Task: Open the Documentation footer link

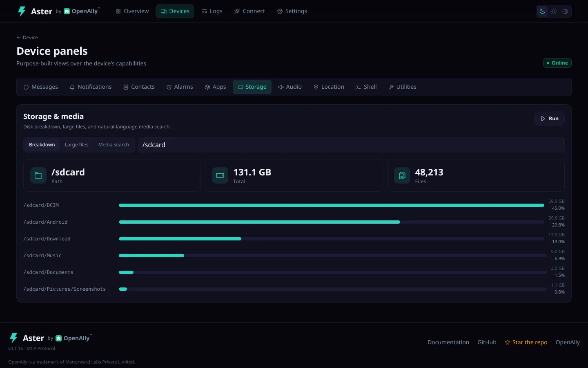Action: click(448, 342)
